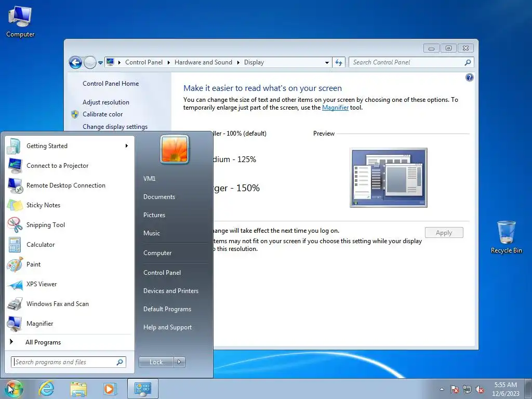
Task: Launch Calculator from Start menu
Action: [70, 245]
